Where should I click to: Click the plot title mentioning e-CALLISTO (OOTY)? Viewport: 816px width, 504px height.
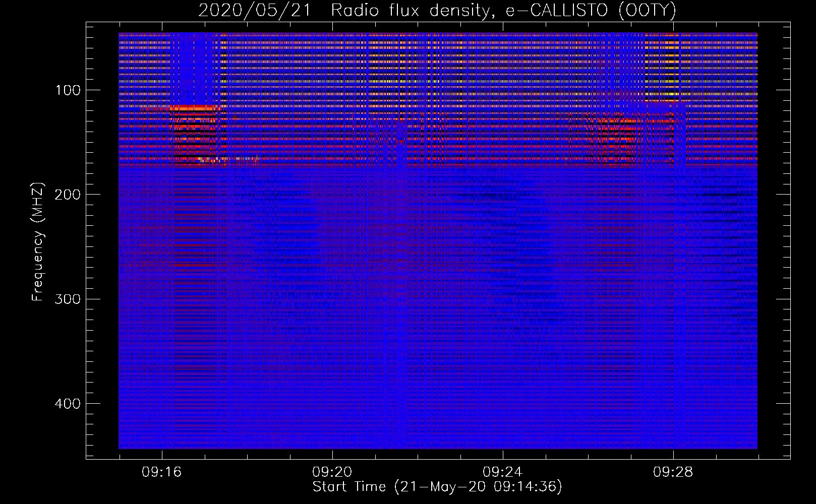pyautogui.click(x=437, y=10)
